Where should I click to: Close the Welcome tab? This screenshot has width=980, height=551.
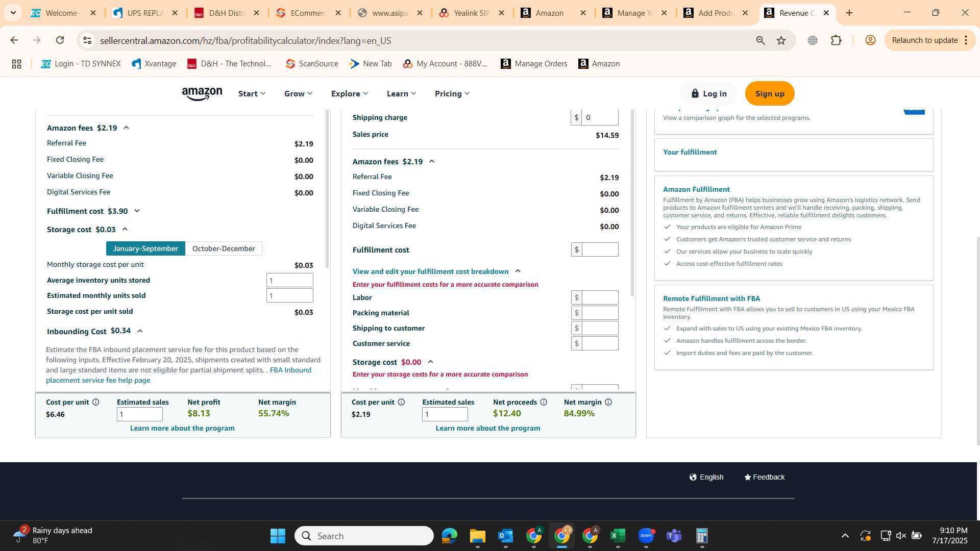(x=93, y=13)
